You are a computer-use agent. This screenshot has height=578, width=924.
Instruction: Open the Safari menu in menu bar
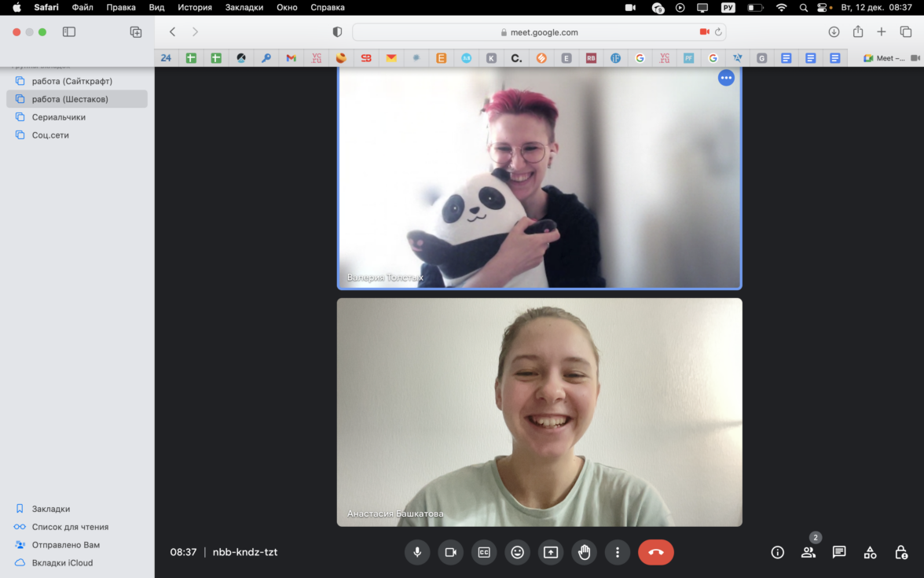46,7
